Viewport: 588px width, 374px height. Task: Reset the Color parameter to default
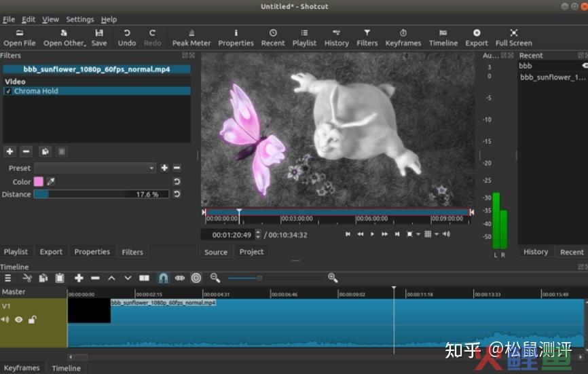tap(177, 182)
